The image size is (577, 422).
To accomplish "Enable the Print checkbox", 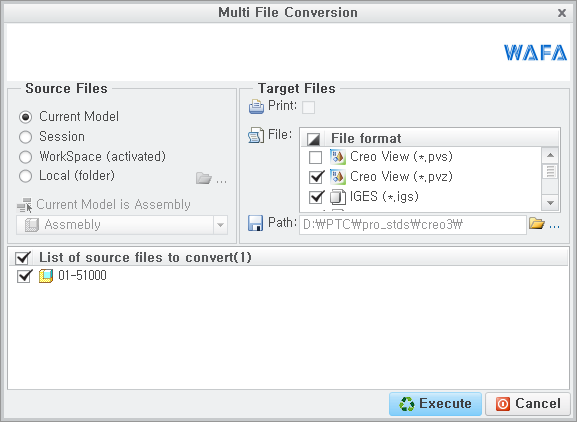I will click(308, 107).
